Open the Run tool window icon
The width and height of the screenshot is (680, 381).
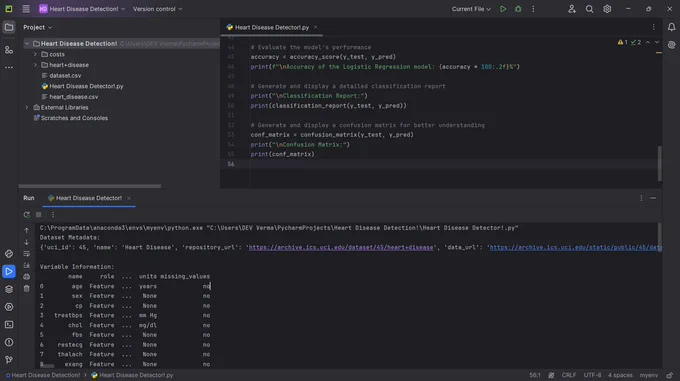[x=9, y=271]
